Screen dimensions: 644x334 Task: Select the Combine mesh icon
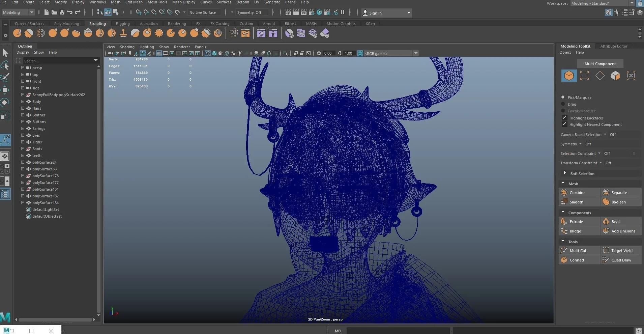pos(564,193)
